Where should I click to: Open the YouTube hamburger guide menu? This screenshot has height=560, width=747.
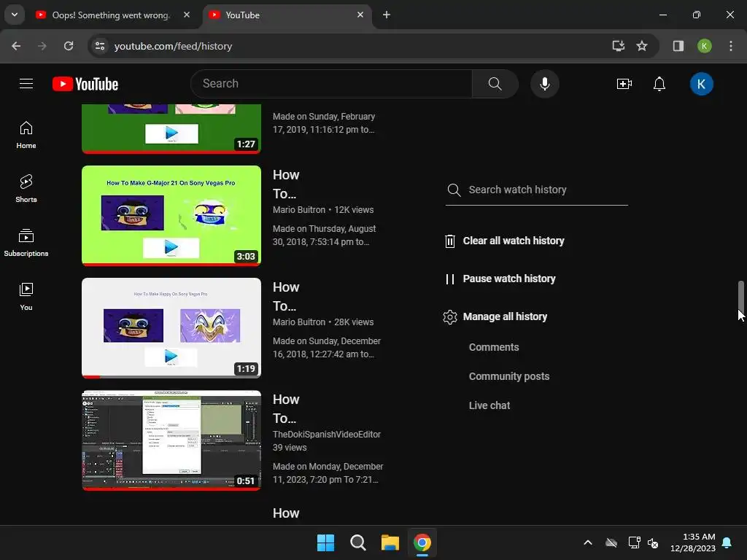(26, 84)
